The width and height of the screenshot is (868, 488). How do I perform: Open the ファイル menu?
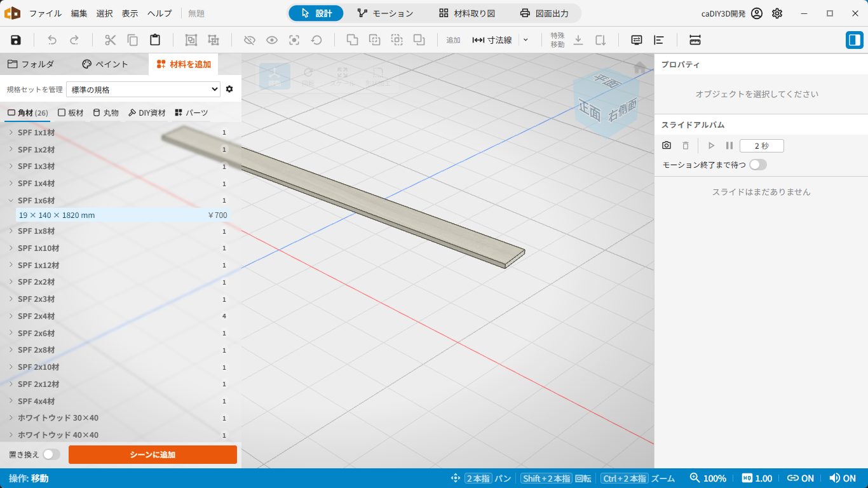[x=46, y=13]
